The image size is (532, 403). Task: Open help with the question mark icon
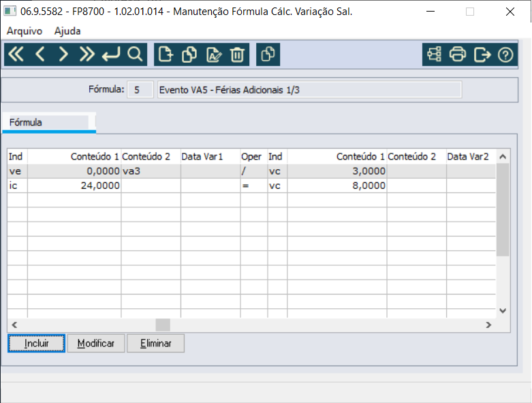(505, 55)
